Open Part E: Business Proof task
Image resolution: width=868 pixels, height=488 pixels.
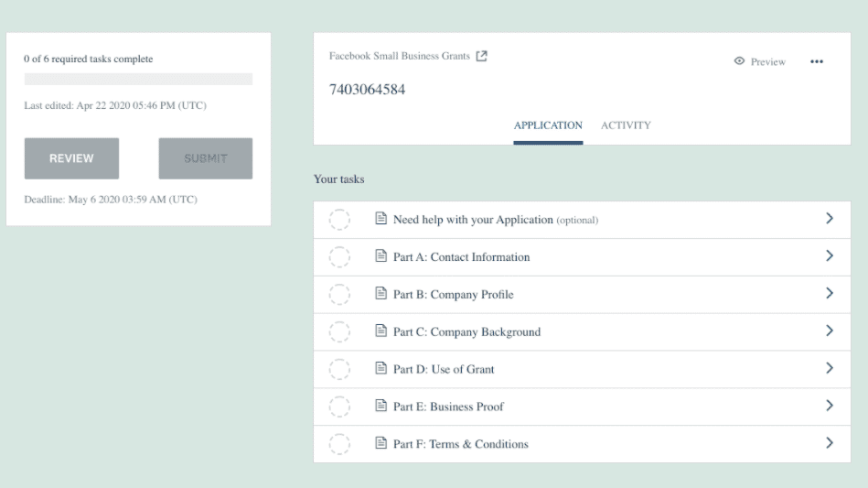coord(582,407)
